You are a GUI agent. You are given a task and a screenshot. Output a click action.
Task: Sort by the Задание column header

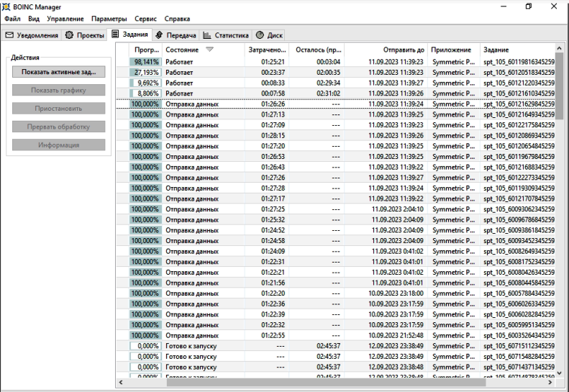click(x=517, y=50)
